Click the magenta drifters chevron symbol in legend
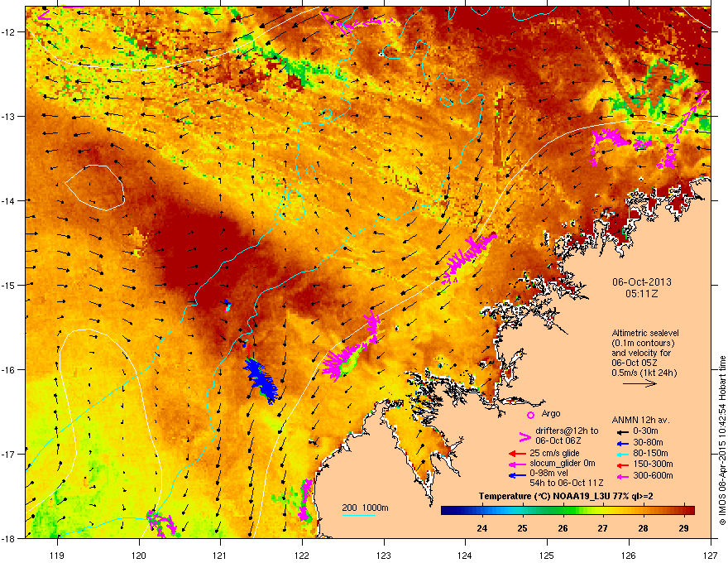Image resolution: width=728 pixels, height=563 pixels. pos(524,436)
